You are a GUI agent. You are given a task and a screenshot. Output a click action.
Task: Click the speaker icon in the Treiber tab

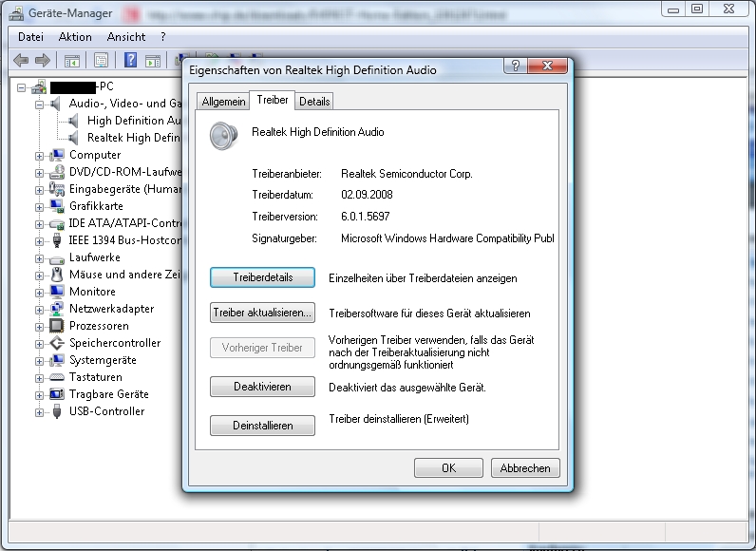click(x=223, y=136)
